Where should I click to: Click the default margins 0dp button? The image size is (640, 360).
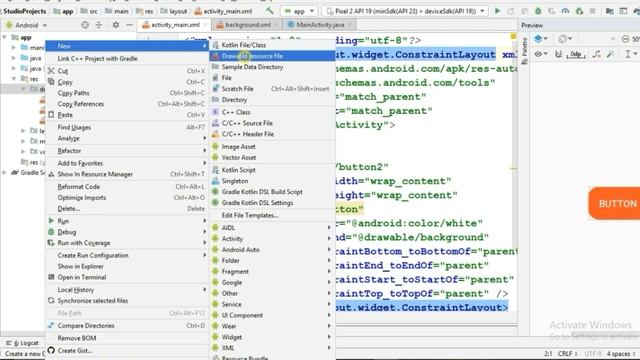576,54
